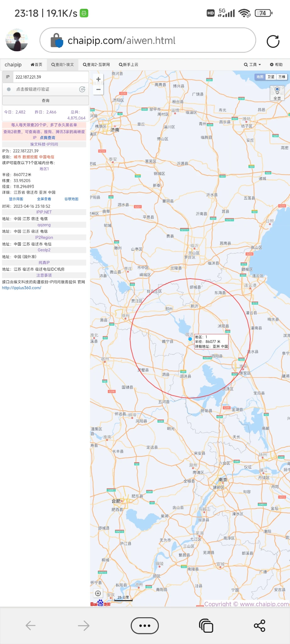Switch map to 3D view (三维)
This screenshot has width=290, height=644.
click(282, 77)
